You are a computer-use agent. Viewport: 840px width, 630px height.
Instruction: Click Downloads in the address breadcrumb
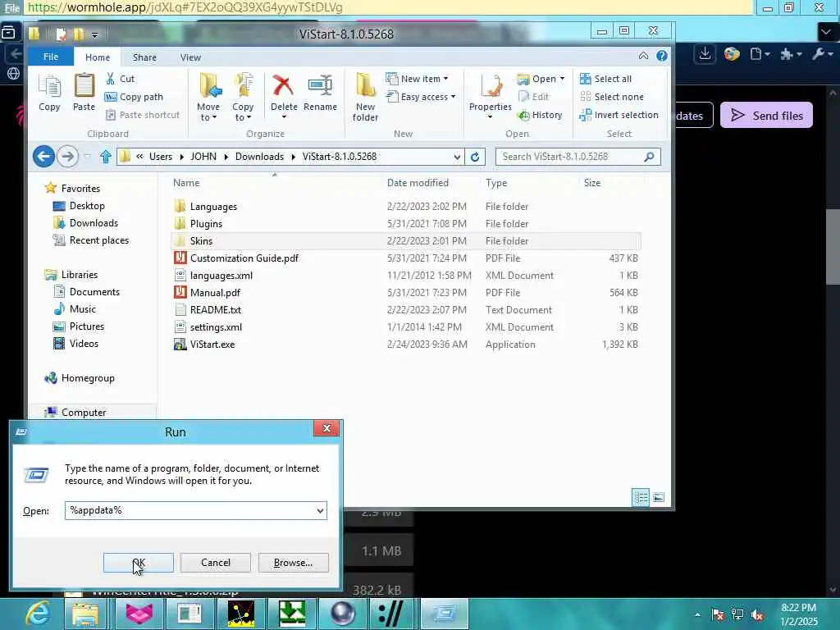click(259, 157)
